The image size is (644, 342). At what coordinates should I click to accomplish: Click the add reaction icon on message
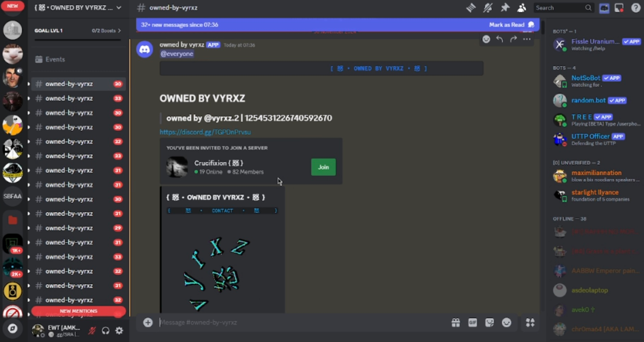click(486, 39)
